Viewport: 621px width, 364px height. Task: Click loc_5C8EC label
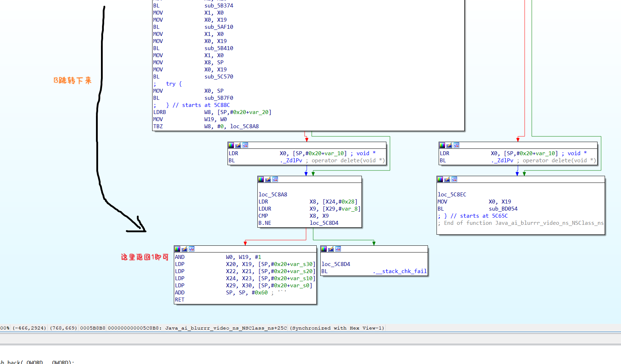pos(452,195)
